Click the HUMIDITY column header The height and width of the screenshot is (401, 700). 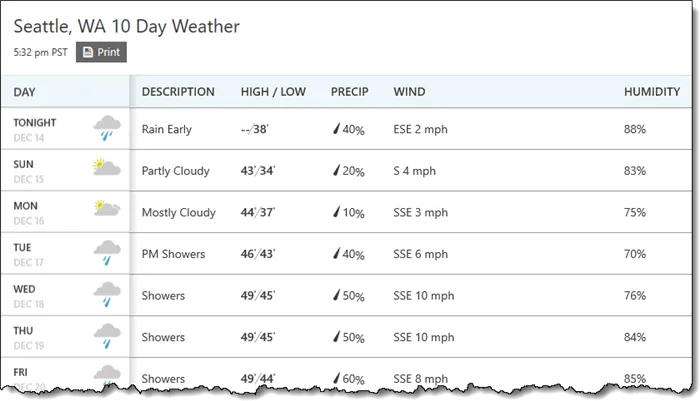tap(652, 92)
